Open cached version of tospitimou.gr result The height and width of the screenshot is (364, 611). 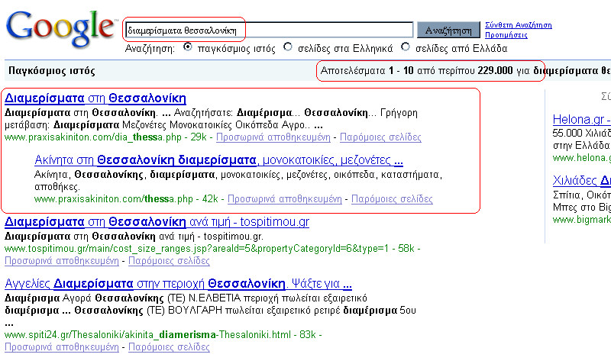62,261
